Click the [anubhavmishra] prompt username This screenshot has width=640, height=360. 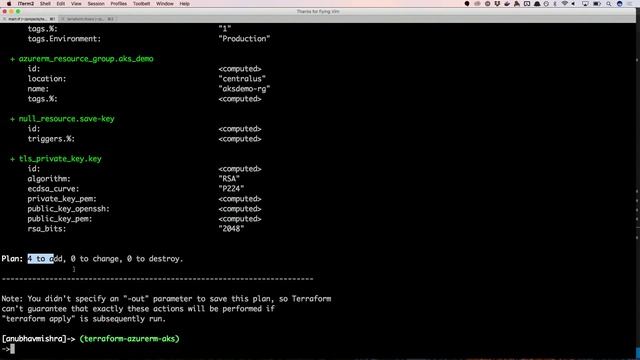click(x=33, y=339)
